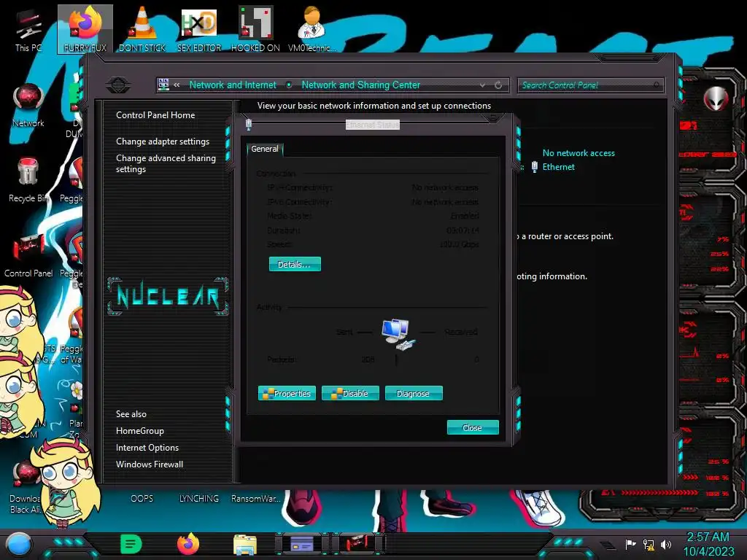Open the Control Panel desktop icon
The image size is (747, 560).
point(28,255)
